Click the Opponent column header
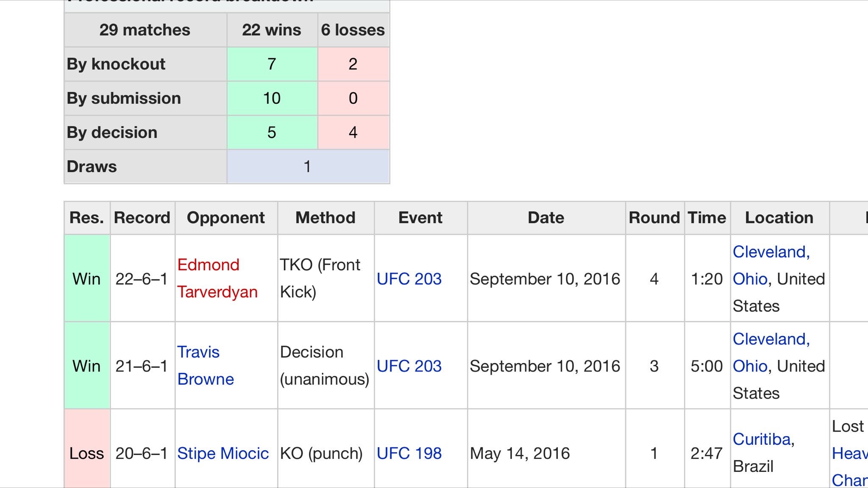 pos(225,218)
